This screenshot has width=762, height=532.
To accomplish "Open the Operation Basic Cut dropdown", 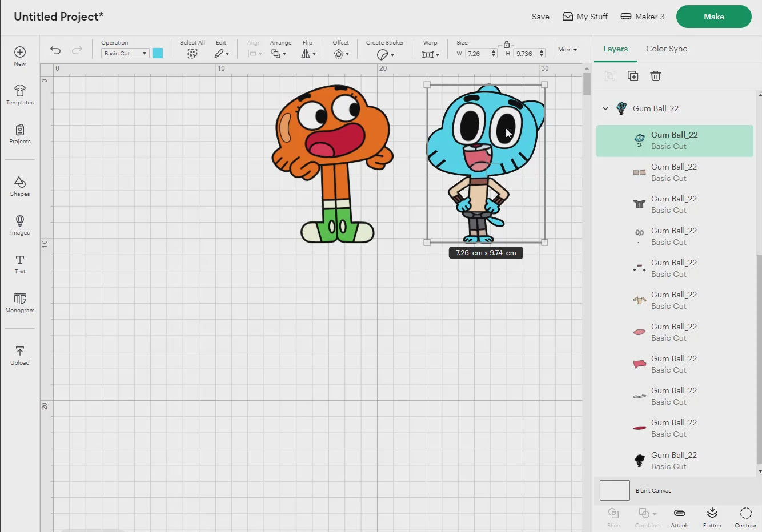I will (x=125, y=53).
